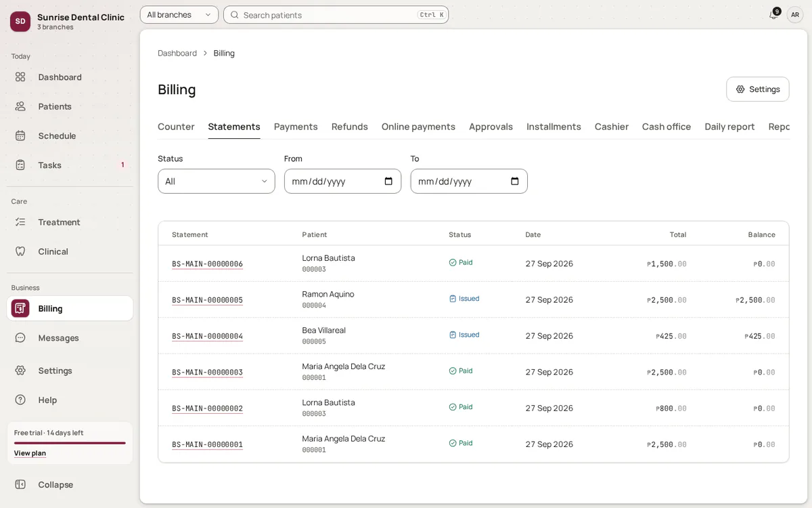Click patient name Ramon Aquino

[x=328, y=294]
